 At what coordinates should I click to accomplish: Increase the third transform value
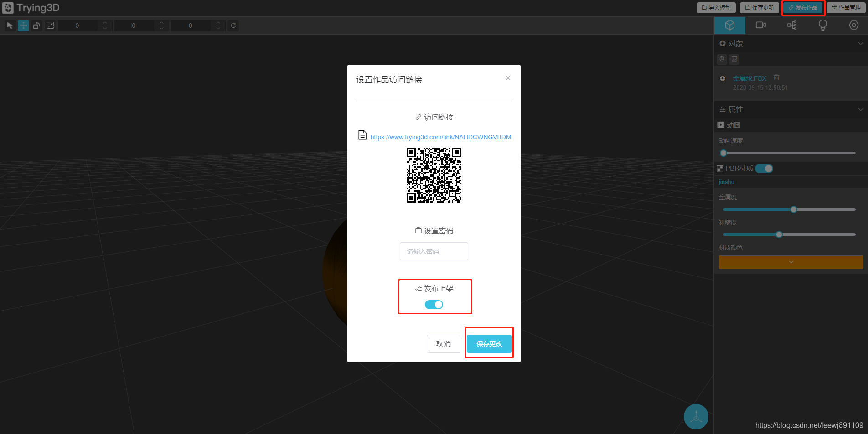218,23
